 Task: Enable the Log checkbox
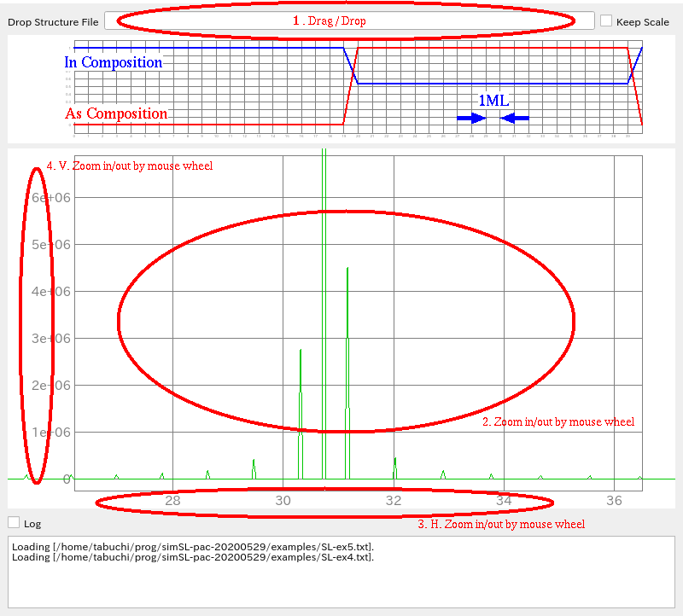[14, 522]
